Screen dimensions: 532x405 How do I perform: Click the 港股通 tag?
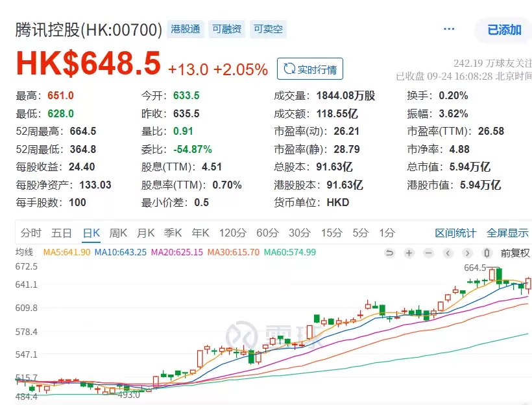pyautogui.click(x=186, y=29)
